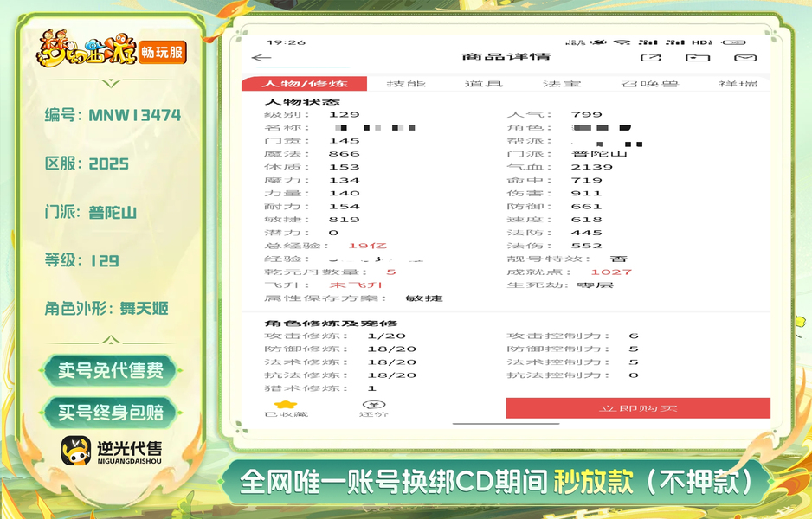
Task: Tap the 还价 bargain icon
Action: 374,405
